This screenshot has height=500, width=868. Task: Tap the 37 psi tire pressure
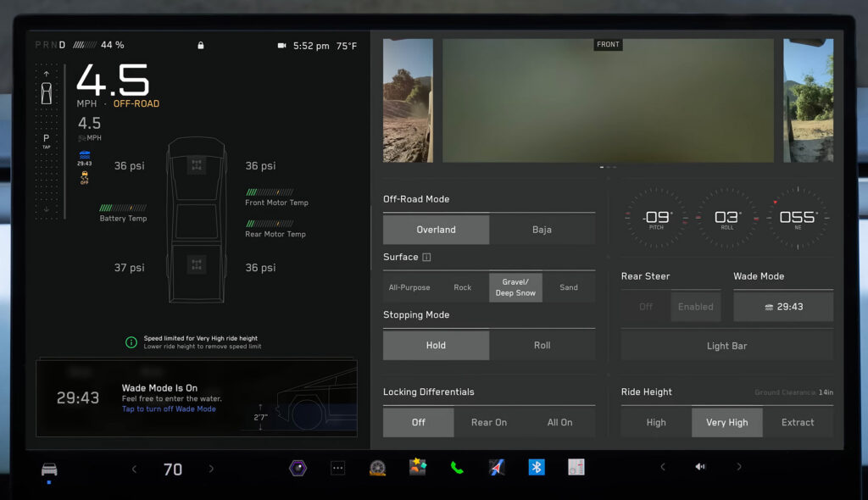click(130, 268)
